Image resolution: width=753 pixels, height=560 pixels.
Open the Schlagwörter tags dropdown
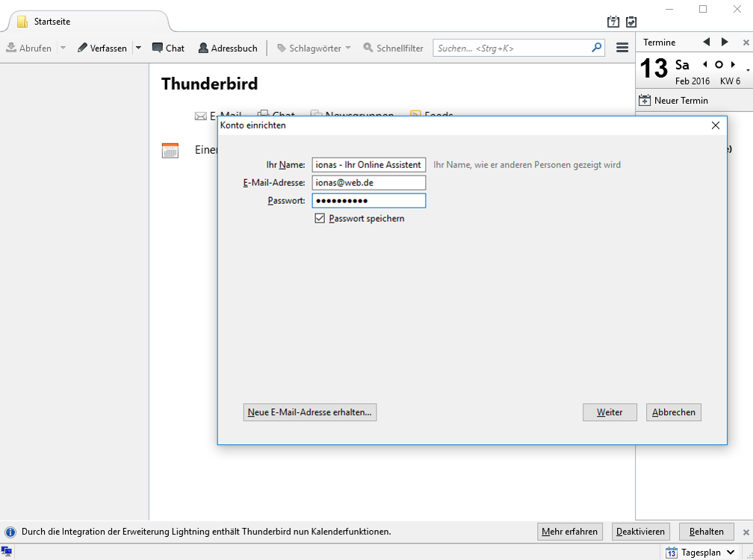(x=314, y=48)
